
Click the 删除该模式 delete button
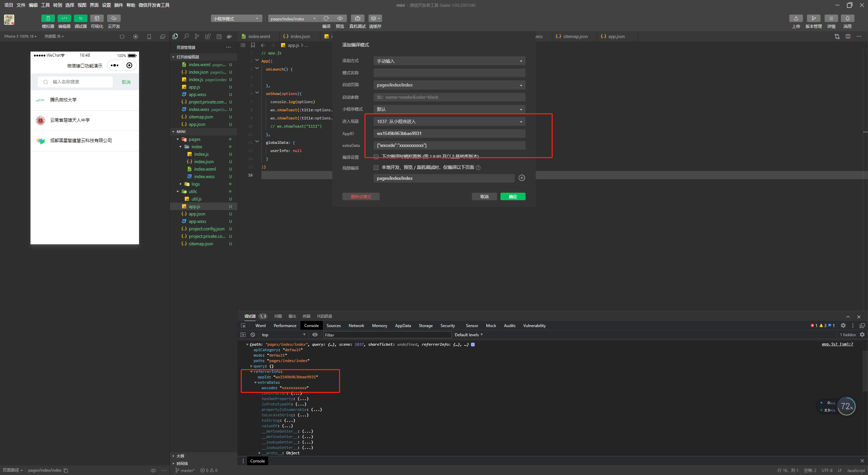pyautogui.click(x=361, y=197)
